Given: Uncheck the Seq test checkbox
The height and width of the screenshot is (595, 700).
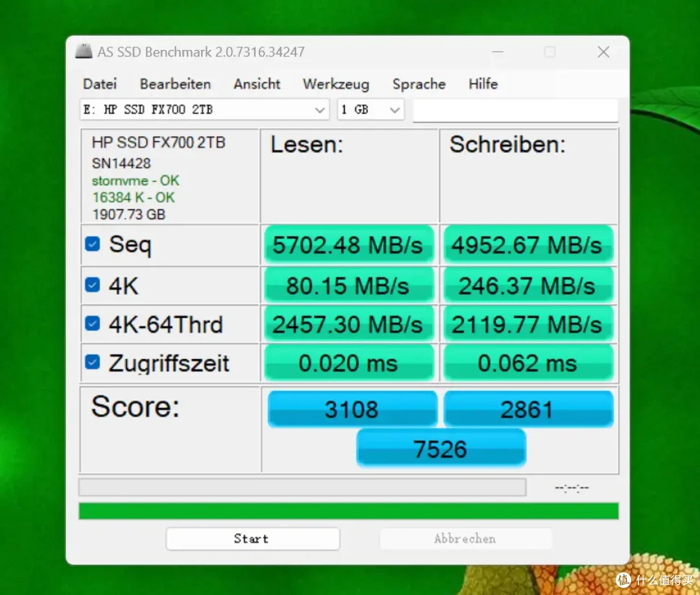Looking at the screenshot, I should point(93,244).
